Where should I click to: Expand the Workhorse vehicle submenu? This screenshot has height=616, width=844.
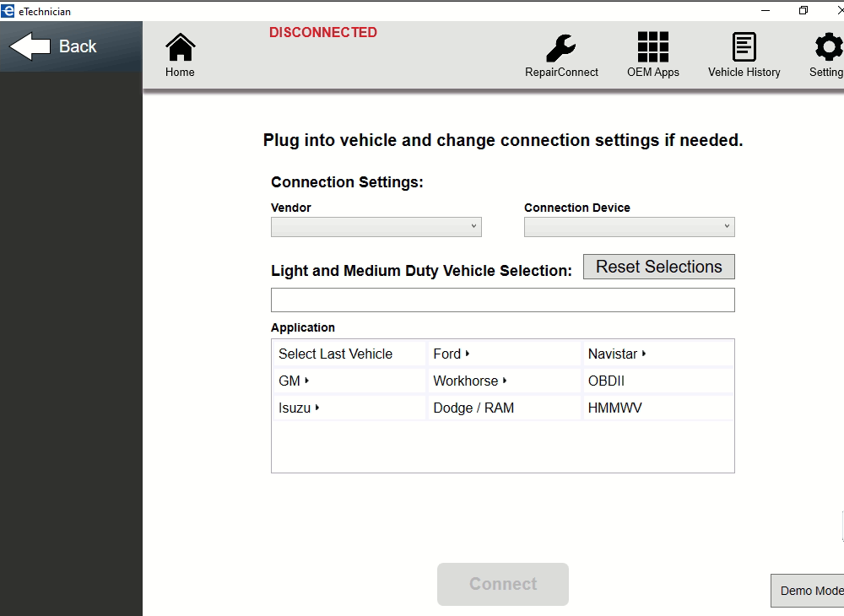pyautogui.click(x=469, y=381)
